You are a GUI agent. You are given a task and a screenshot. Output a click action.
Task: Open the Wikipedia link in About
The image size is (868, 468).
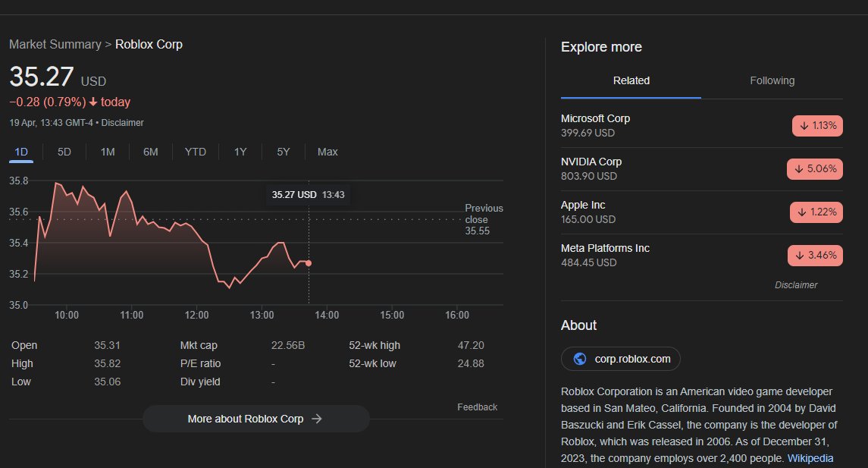(810, 459)
